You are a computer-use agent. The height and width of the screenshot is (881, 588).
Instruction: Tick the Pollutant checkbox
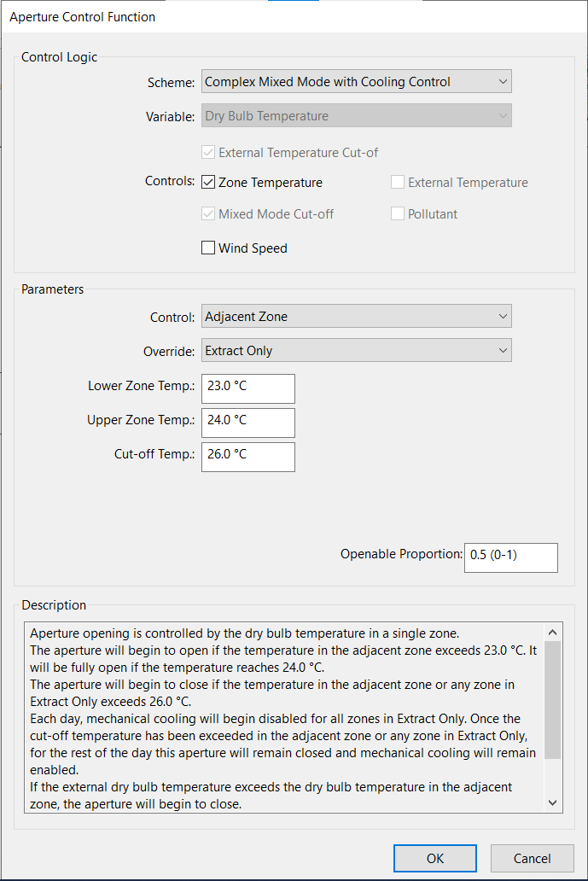point(398,213)
